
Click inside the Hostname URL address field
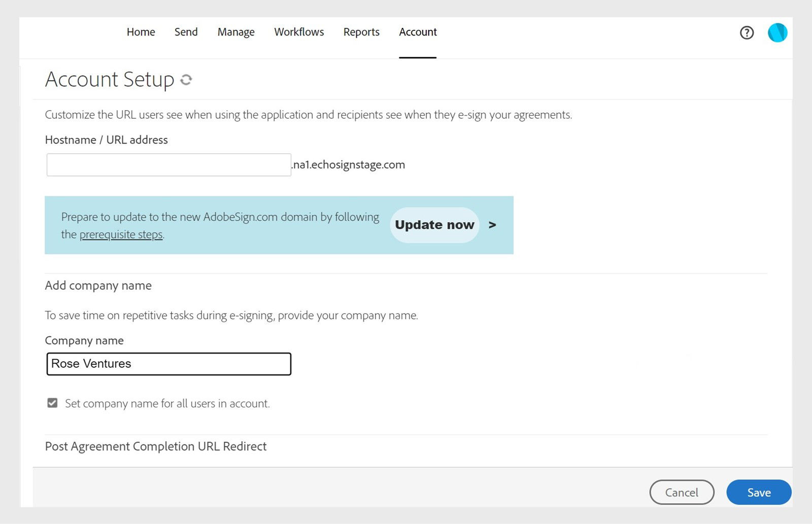(167, 164)
